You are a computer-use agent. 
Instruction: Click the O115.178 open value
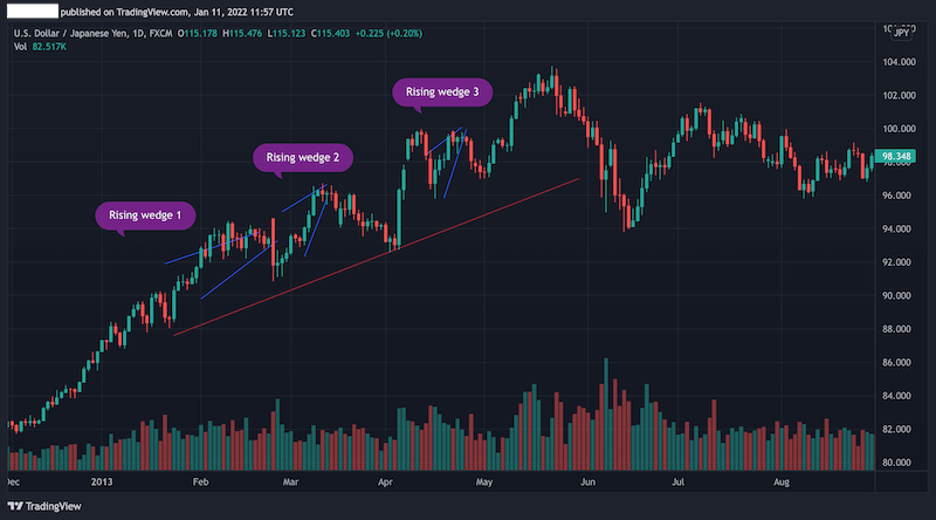tap(198, 33)
